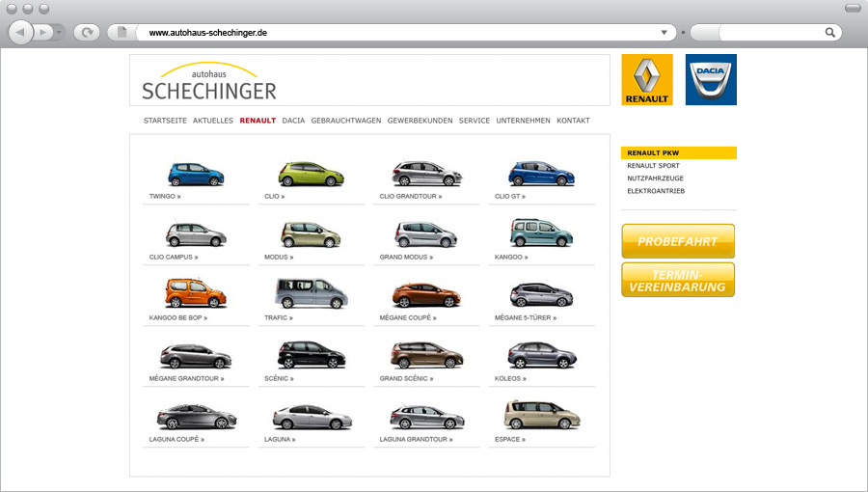Click the magnifying glass search icon
Image resolution: width=868 pixels, height=492 pixels.
829,32
